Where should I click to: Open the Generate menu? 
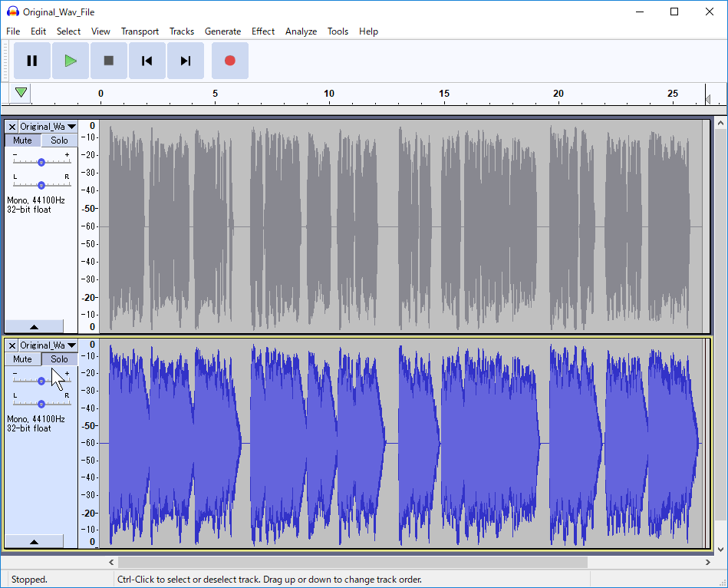(223, 31)
